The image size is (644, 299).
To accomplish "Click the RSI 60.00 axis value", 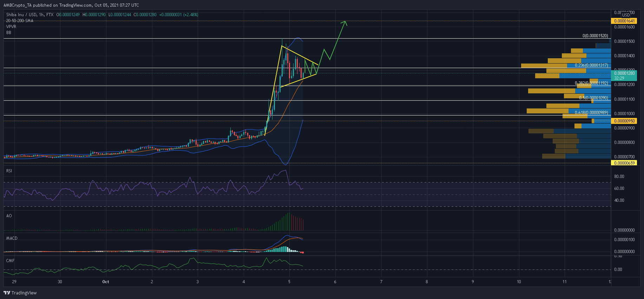I will [x=619, y=188].
